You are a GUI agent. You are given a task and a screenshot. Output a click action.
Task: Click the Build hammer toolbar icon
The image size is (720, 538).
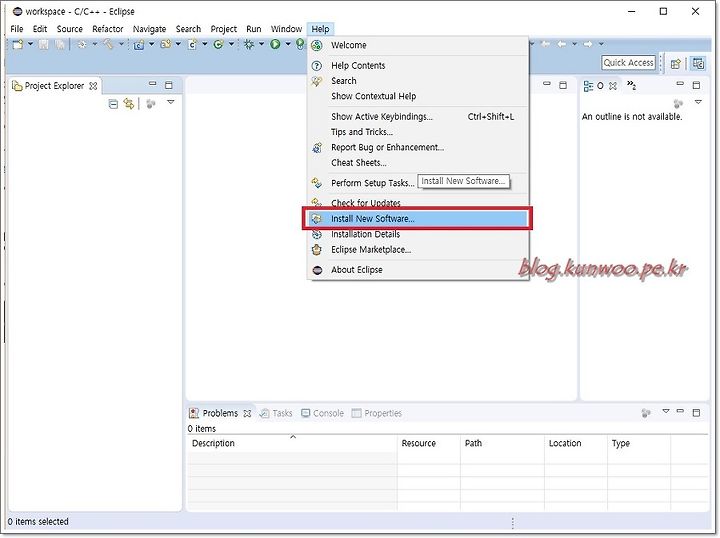pyautogui.click(x=108, y=44)
